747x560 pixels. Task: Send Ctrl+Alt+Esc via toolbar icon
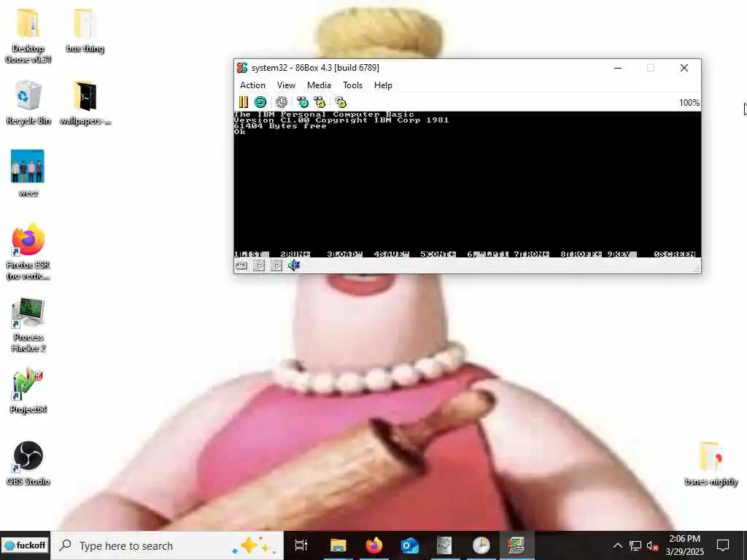point(320,102)
